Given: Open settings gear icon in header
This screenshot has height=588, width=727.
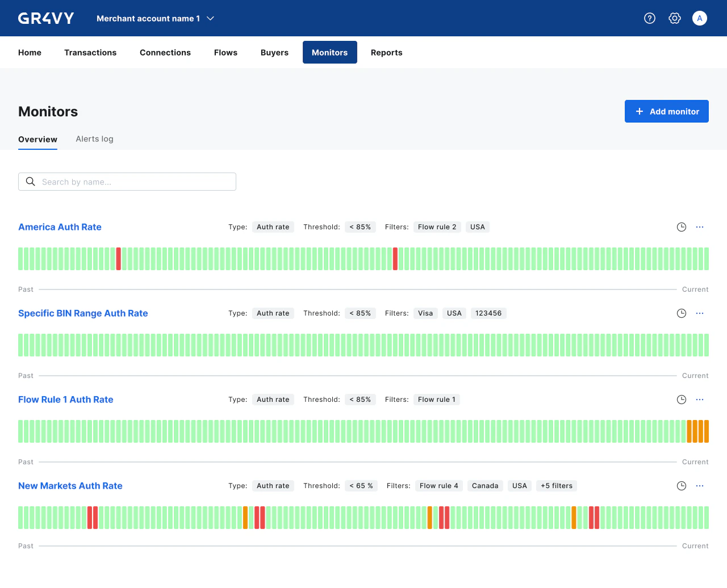Looking at the screenshot, I should [x=675, y=18].
